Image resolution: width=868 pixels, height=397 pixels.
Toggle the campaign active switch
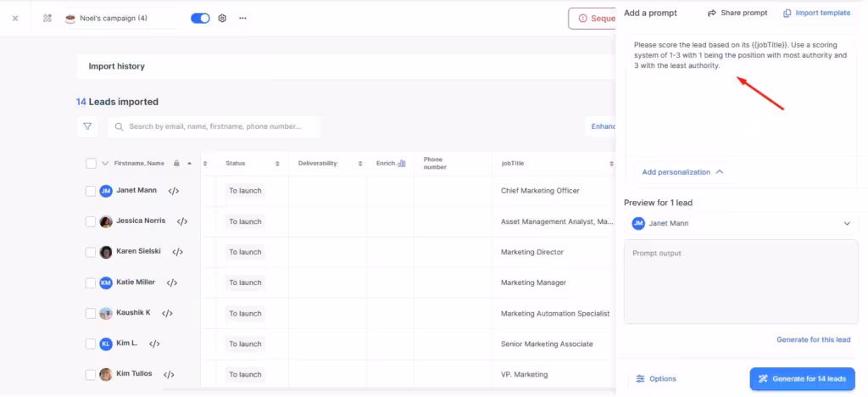click(x=200, y=18)
